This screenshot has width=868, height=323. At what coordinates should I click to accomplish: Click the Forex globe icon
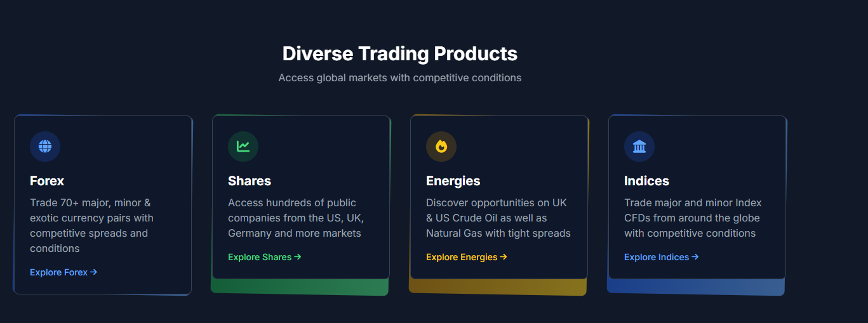click(45, 147)
